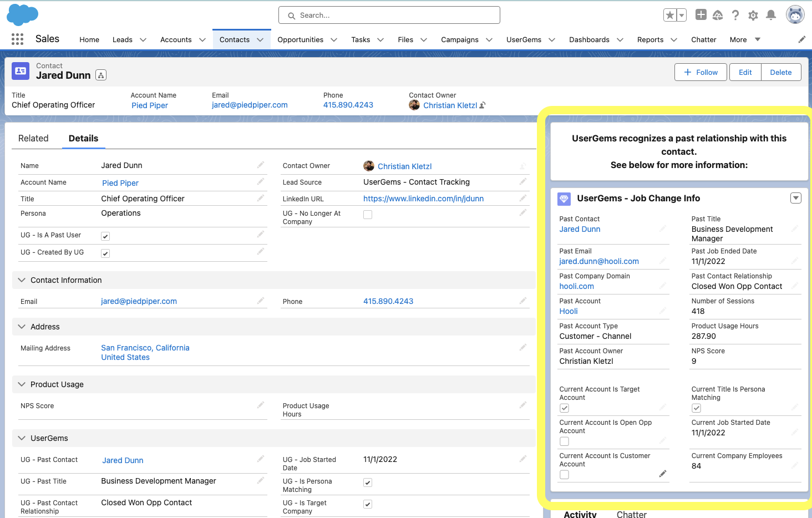The height and width of the screenshot is (518, 812).
Task: Open the favorites list dropdown arrow
Action: click(682, 16)
